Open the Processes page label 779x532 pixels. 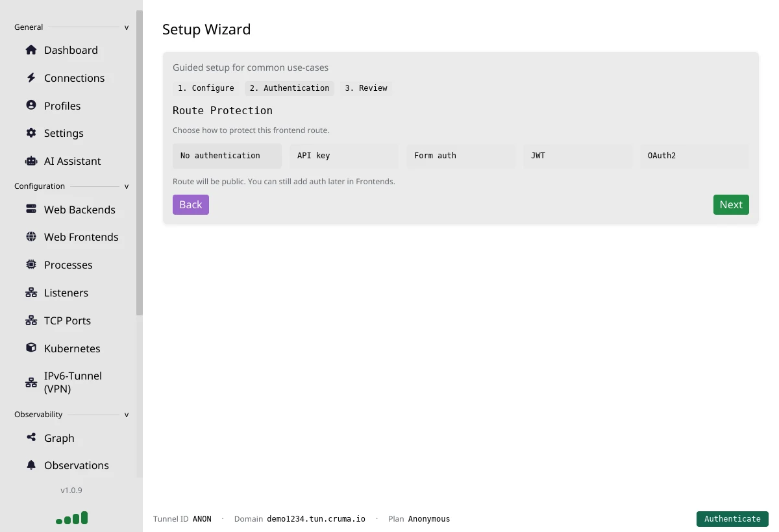68,265
